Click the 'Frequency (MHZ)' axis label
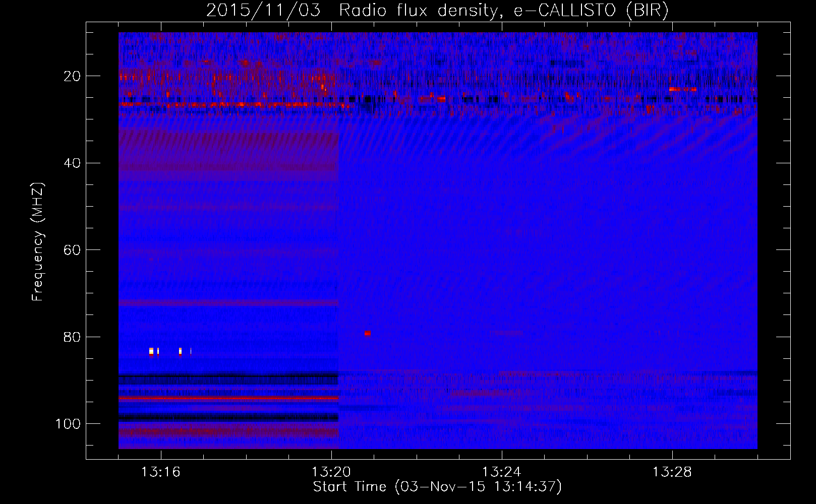This screenshot has width=816, height=504. [38, 242]
